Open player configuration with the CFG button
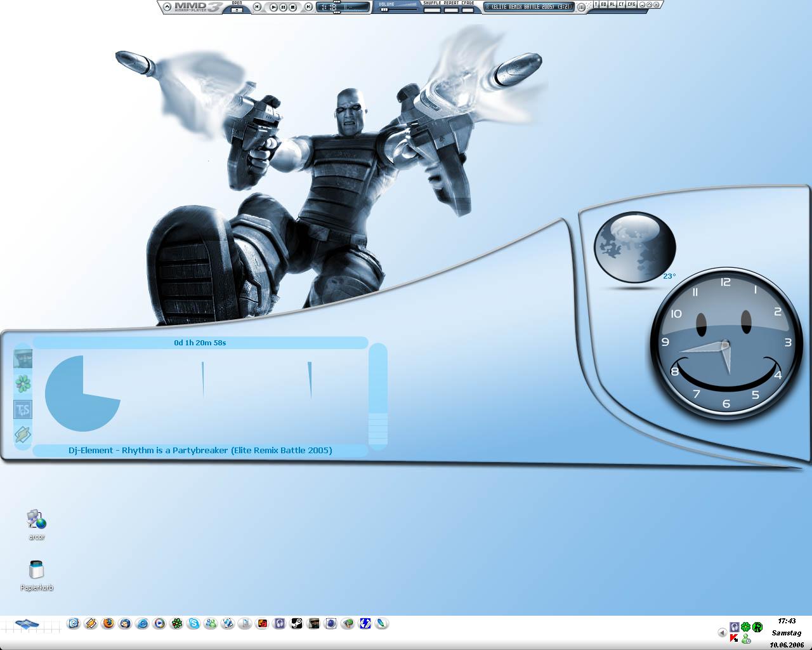Viewport: 812px width, 650px height. tap(631, 4)
